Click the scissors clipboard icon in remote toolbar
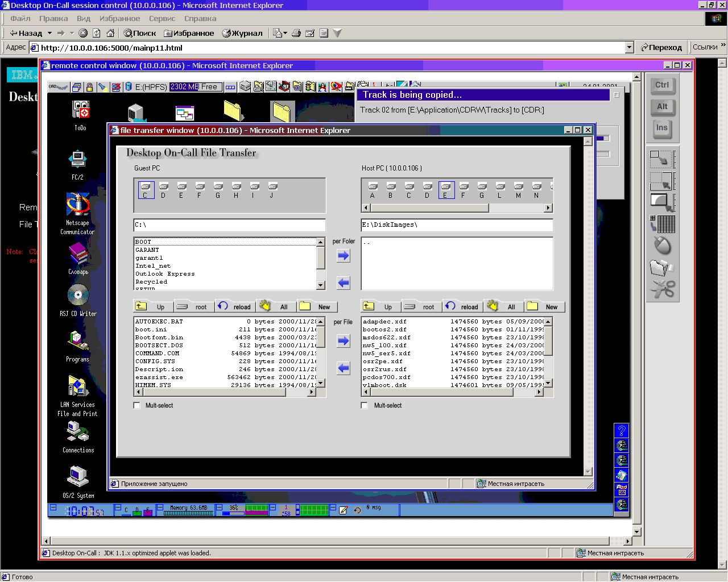 pos(662,289)
